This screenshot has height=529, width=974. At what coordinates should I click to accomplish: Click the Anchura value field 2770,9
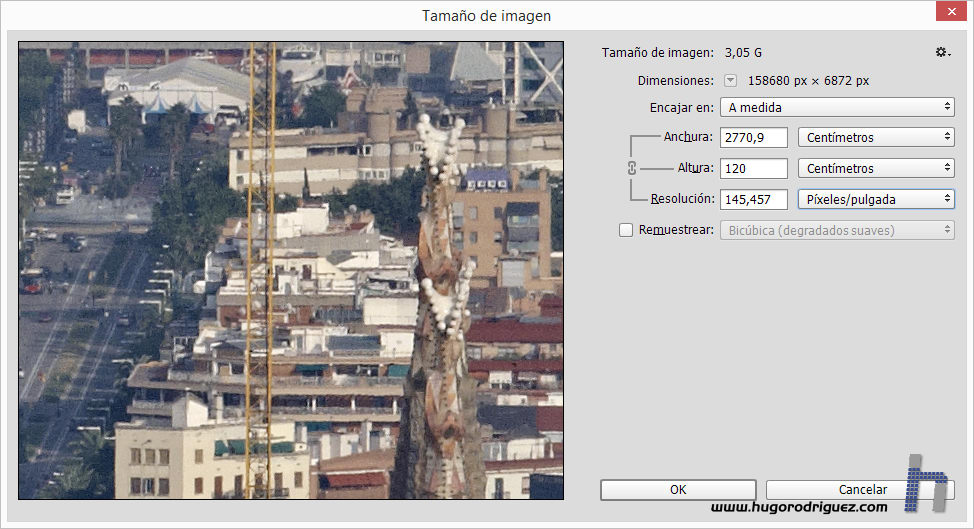(753, 137)
